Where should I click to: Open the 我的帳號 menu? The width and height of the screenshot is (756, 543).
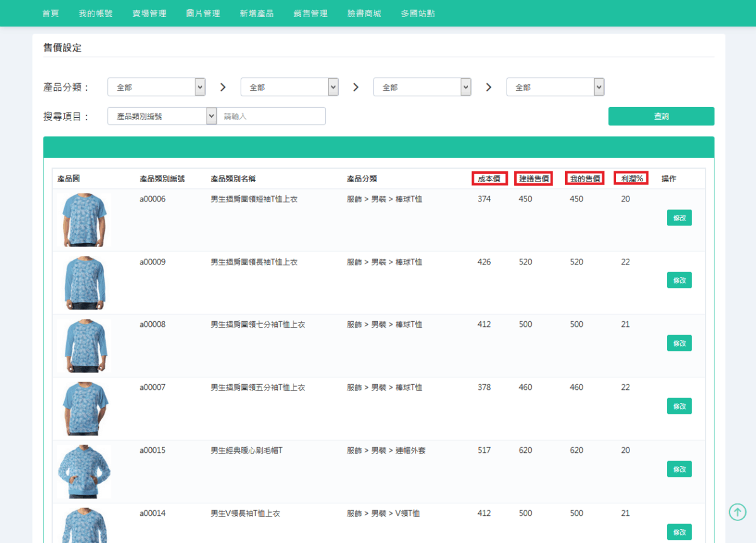click(x=95, y=13)
